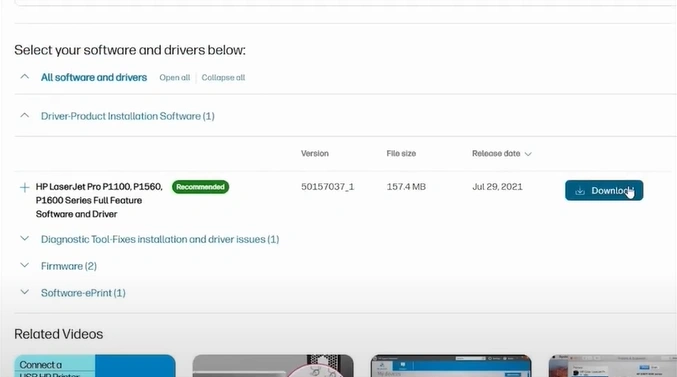
Task: Click the File size column header
Action: (x=401, y=153)
